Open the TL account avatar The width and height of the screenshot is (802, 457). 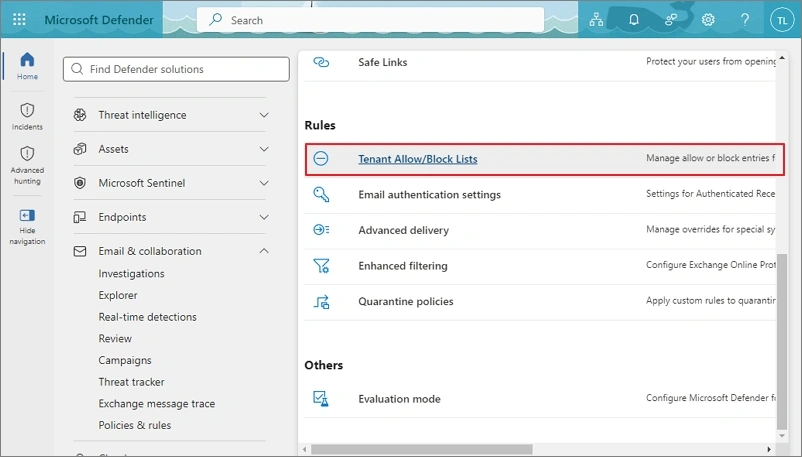[782, 20]
